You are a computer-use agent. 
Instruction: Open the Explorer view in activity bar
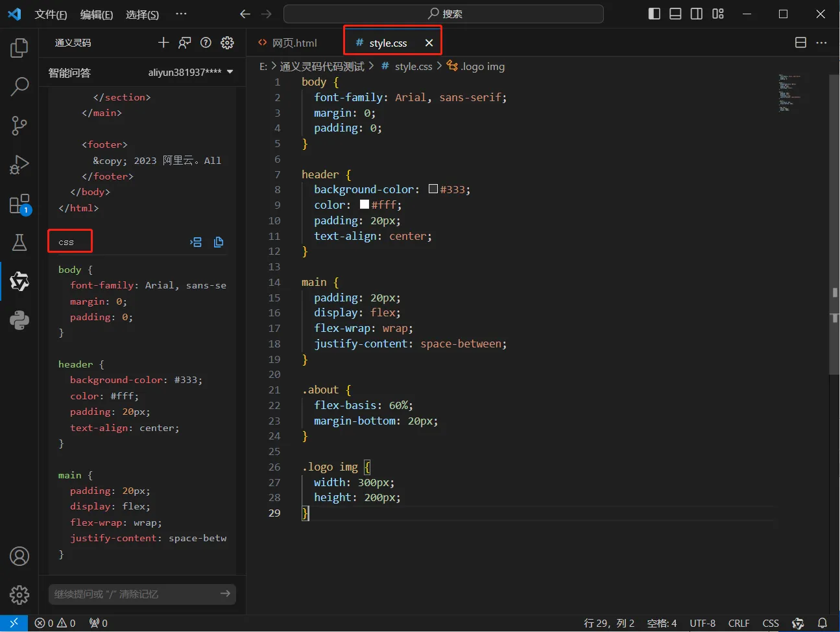[19, 48]
